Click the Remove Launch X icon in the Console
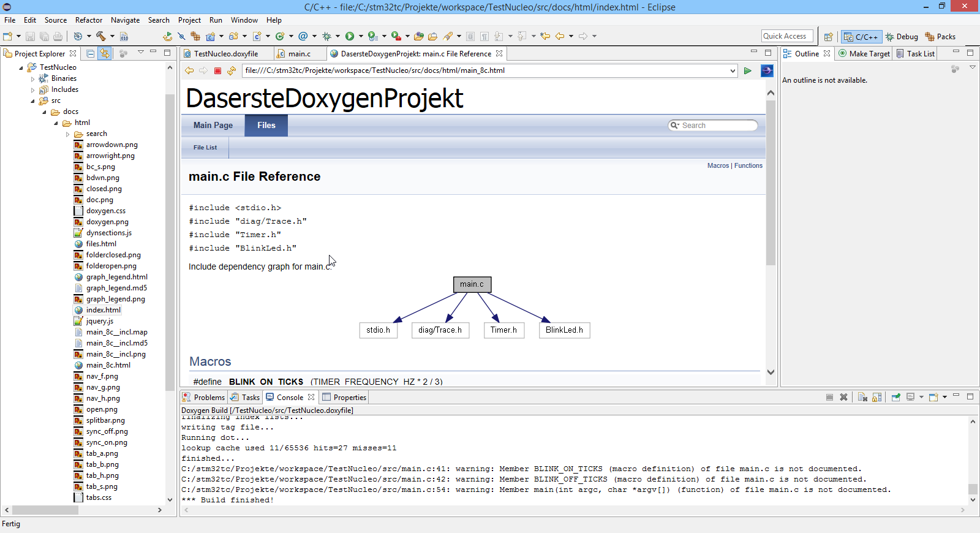 pyautogui.click(x=843, y=397)
